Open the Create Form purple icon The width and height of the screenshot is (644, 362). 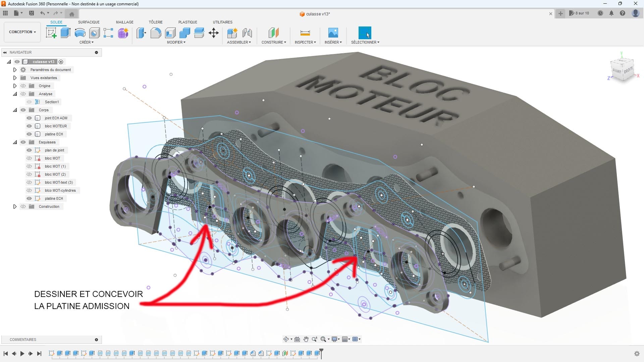123,33
